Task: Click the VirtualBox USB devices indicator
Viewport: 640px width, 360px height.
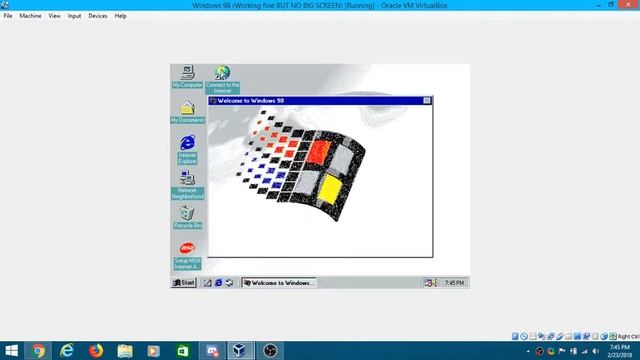Action: pos(560,336)
